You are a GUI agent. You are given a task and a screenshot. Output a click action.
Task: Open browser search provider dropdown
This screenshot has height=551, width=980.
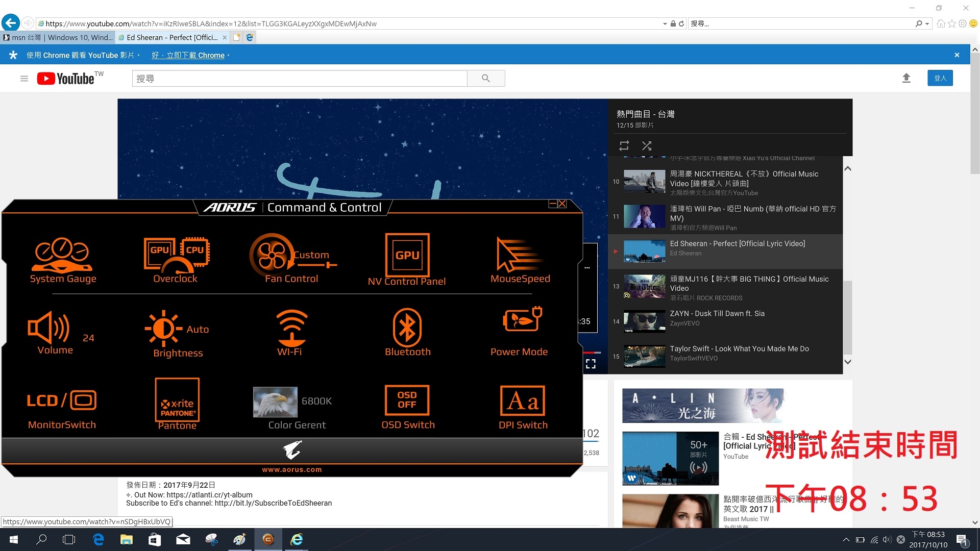tap(927, 23)
